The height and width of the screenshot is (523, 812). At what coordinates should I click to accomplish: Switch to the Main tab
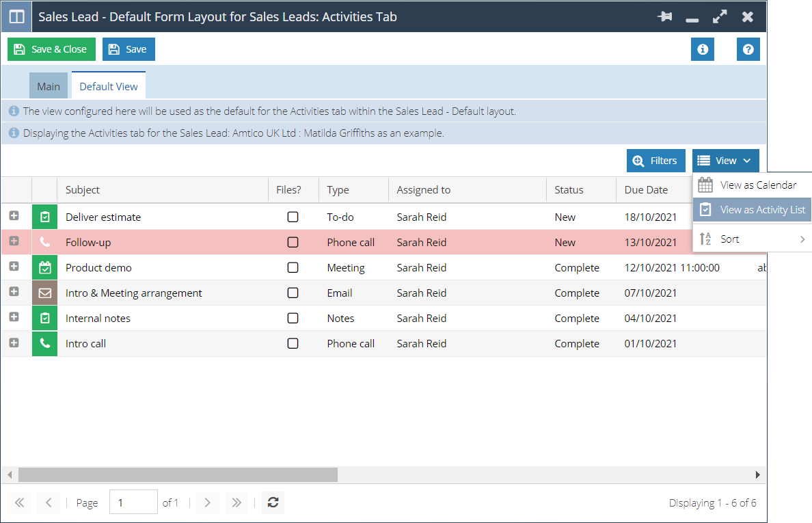49,86
